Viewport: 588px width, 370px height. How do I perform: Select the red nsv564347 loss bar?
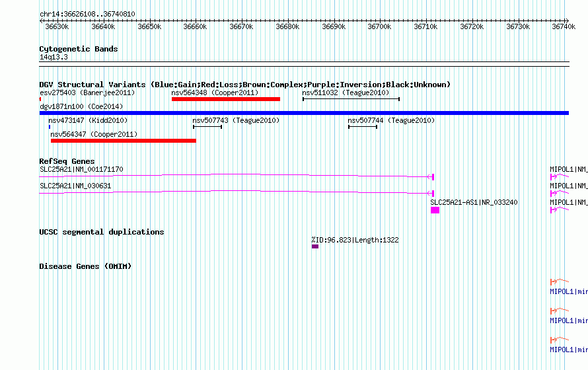pos(124,141)
